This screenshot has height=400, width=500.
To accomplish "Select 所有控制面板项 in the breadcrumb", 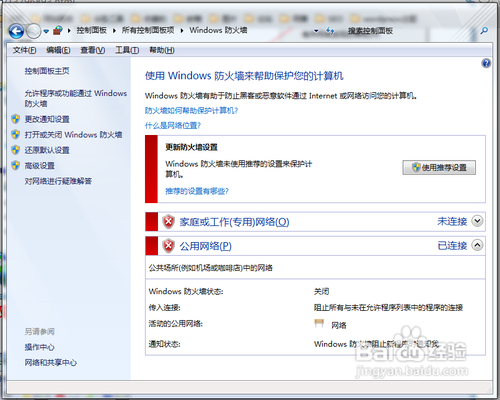I will (x=148, y=30).
